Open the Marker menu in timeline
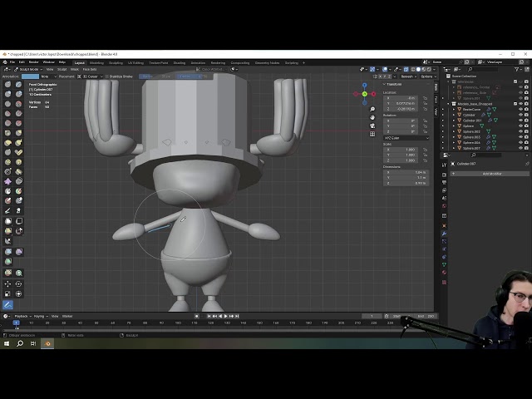This screenshot has width=532, height=399. 67,316
